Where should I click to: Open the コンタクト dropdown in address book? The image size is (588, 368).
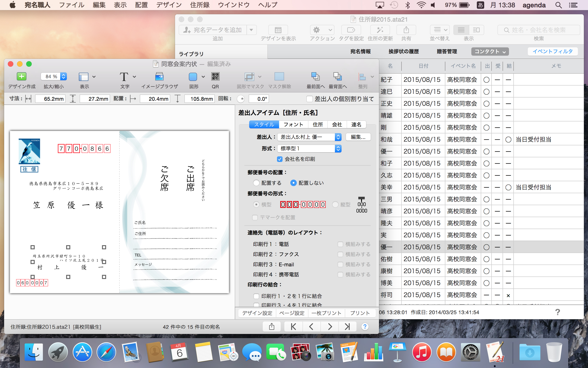490,51
